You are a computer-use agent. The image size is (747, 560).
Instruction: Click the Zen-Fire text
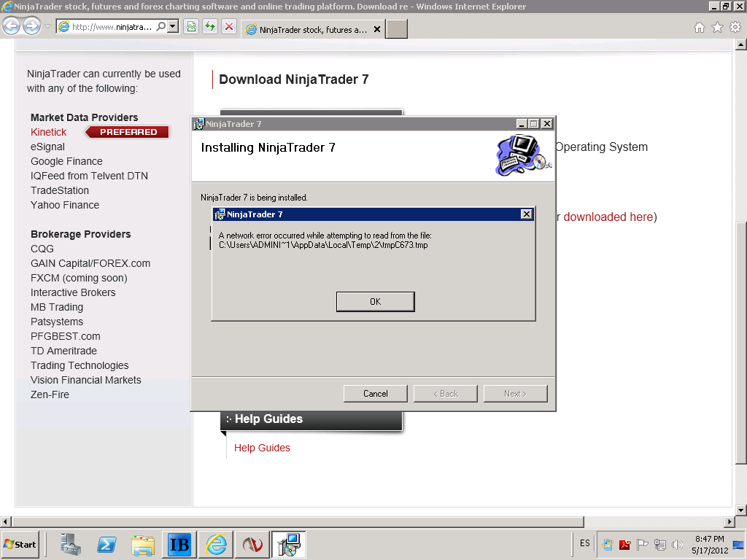[50, 394]
